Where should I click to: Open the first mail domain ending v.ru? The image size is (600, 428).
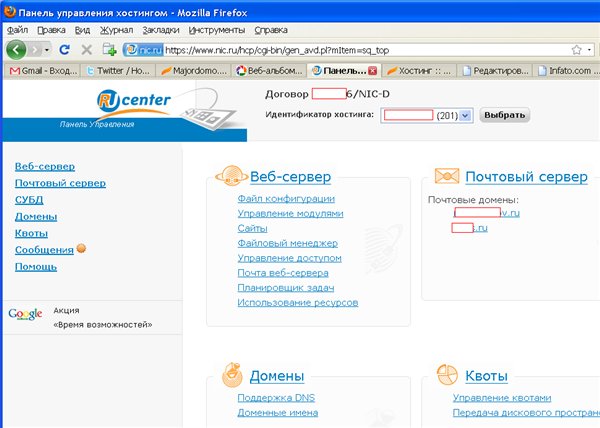click(x=487, y=213)
